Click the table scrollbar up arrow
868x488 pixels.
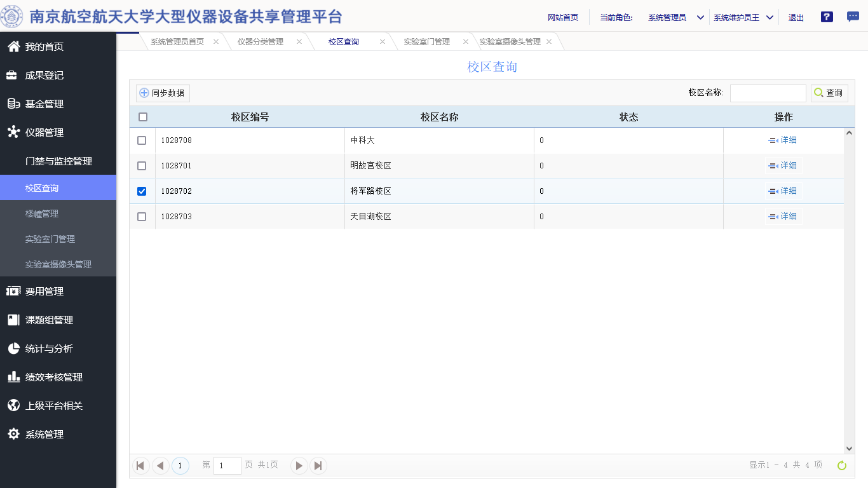point(850,133)
